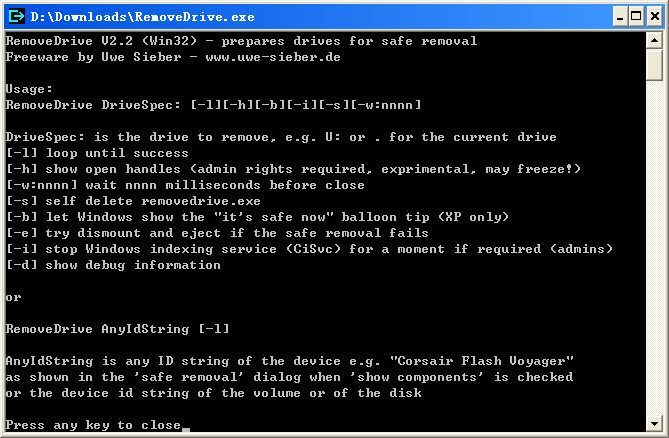Close the RemoveDrive.exe window
The height and width of the screenshot is (438, 669).
click(x=652, y=16)
